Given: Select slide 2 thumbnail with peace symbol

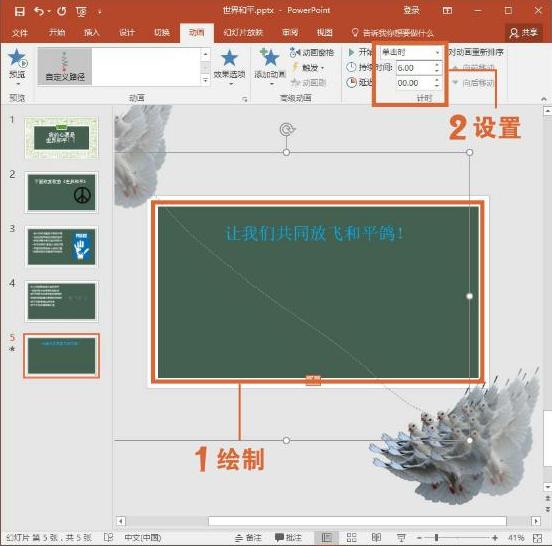Looking at the screenshot, I should (x=61, y=193).
